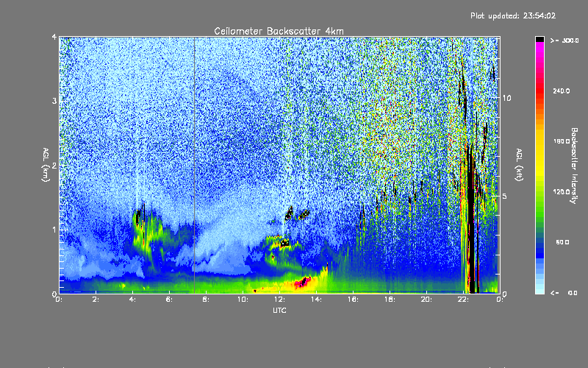This screenshot has height=368, width=588.
Task: Click the '120.0' colorbar value
Action: tap(562, 191)
